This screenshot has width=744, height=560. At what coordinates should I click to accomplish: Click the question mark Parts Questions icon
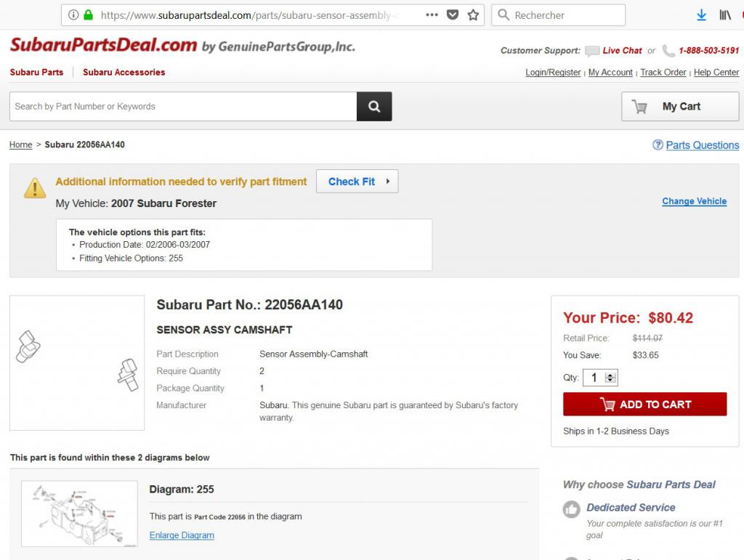[658, 145]
